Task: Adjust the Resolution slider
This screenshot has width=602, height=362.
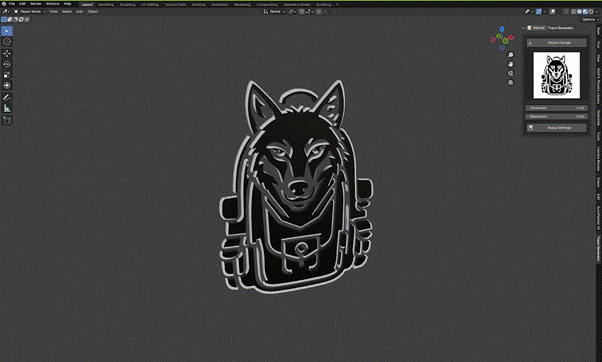Action: pyautogui.click(x=556, y=116)
